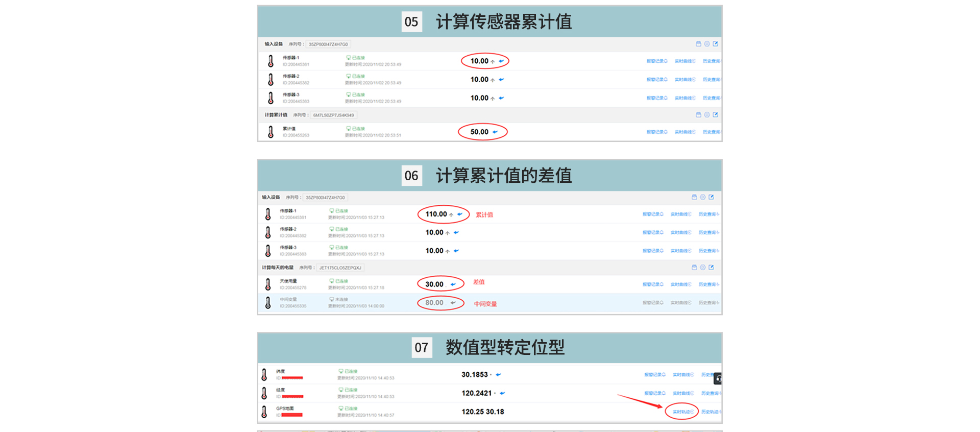Open 历史轨迹 link in GPS地图 row
The height and width of the screenshot is (432, 980).
(710, 412)
